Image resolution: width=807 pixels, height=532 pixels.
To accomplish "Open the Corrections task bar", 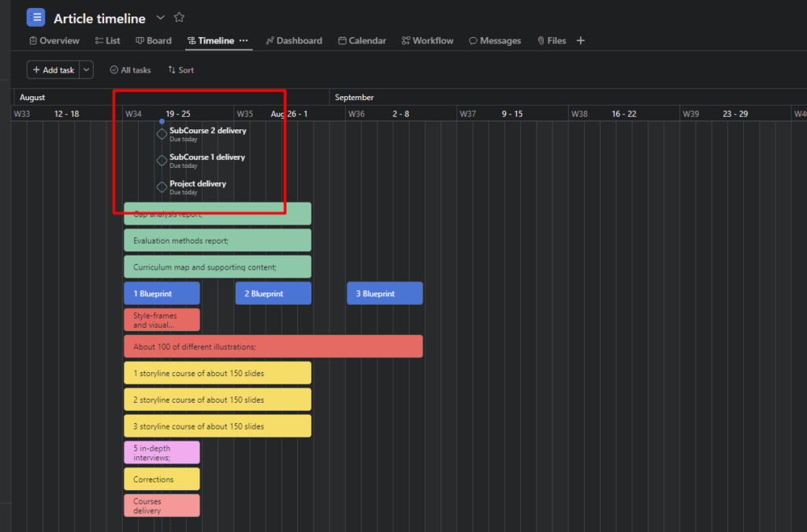I will tap(162, 479).
